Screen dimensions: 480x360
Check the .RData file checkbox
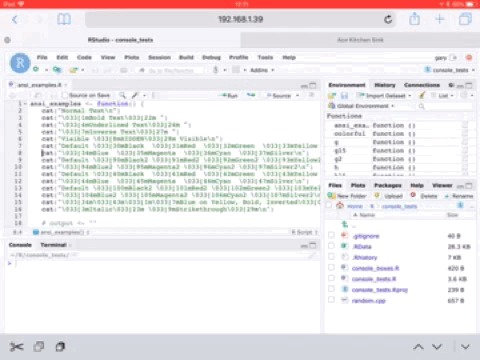pyautogui.click(x=331, y=246)
